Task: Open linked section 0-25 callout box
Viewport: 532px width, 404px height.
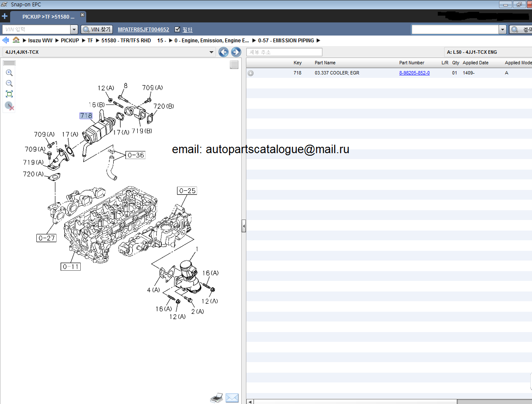Action: pos(187,191)
